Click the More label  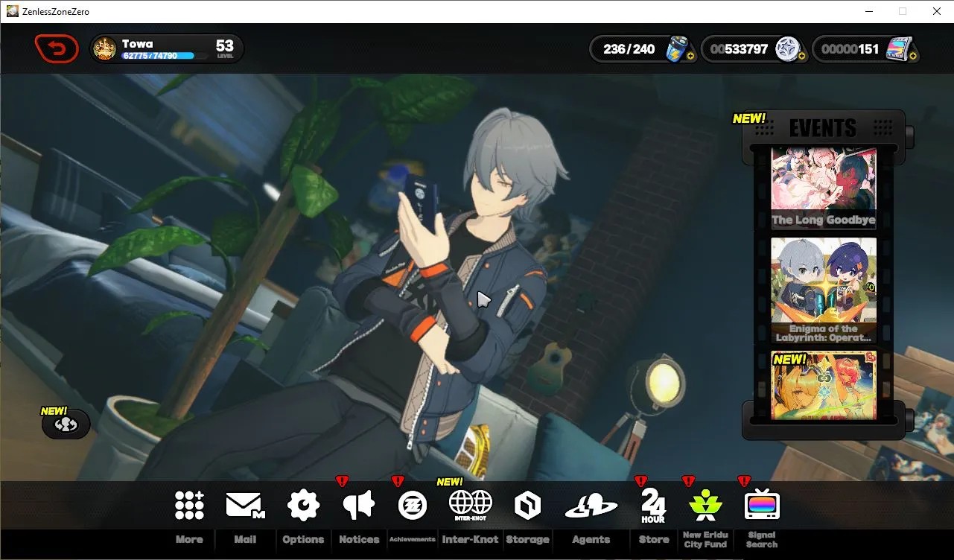pyautogui.click(x=189, y=540)
